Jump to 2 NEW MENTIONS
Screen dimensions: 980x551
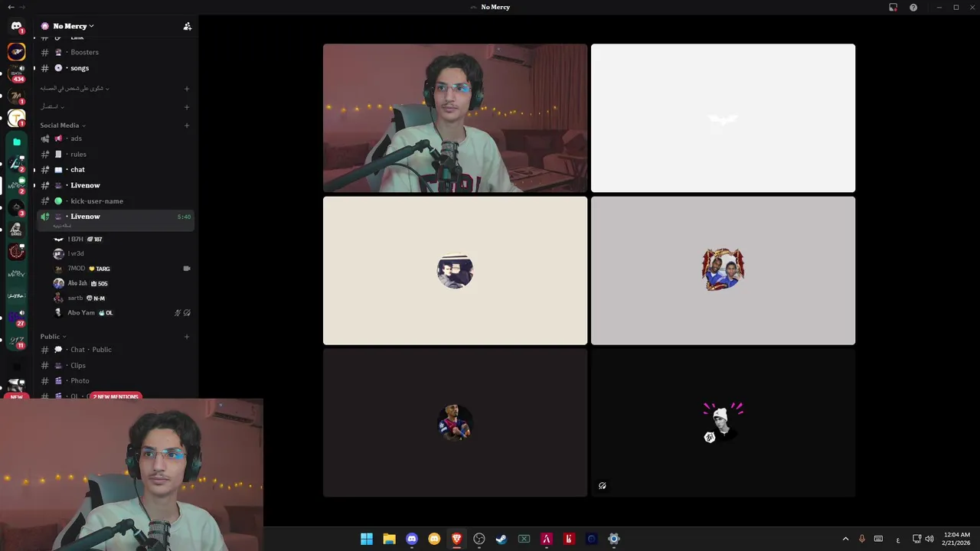click(x=116, y=396)
